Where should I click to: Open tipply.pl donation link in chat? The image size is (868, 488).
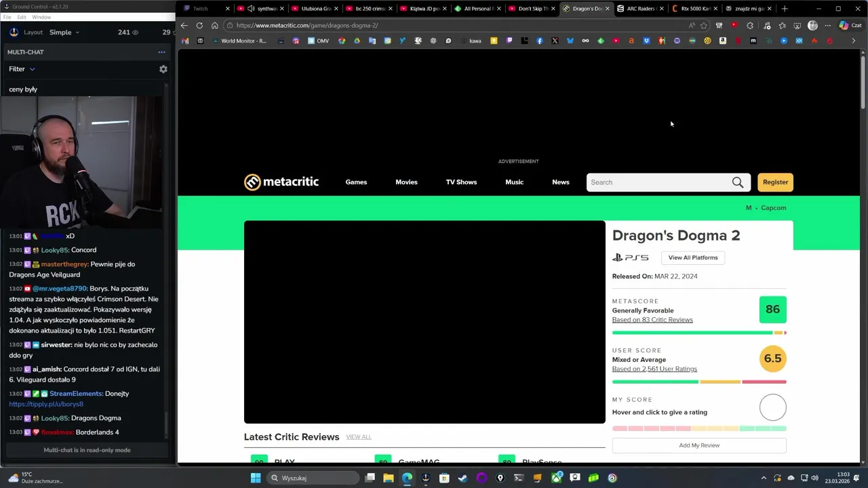pos(46,404)
